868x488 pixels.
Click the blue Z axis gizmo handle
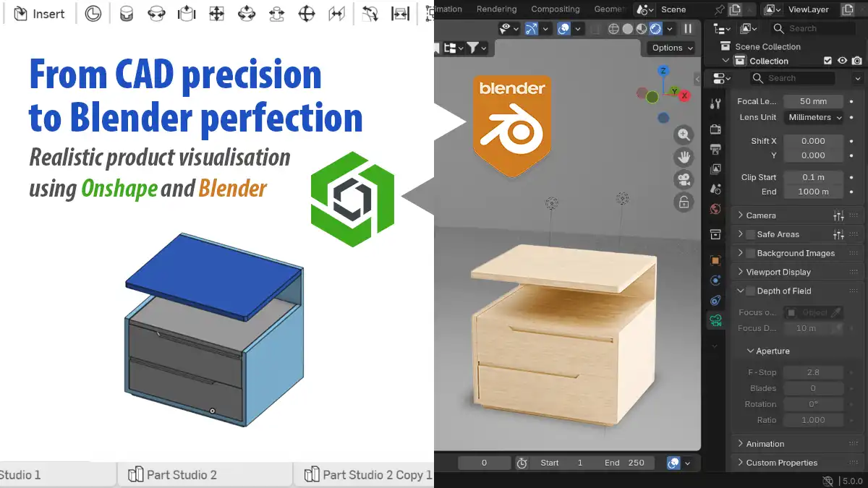tap(663, 70)
